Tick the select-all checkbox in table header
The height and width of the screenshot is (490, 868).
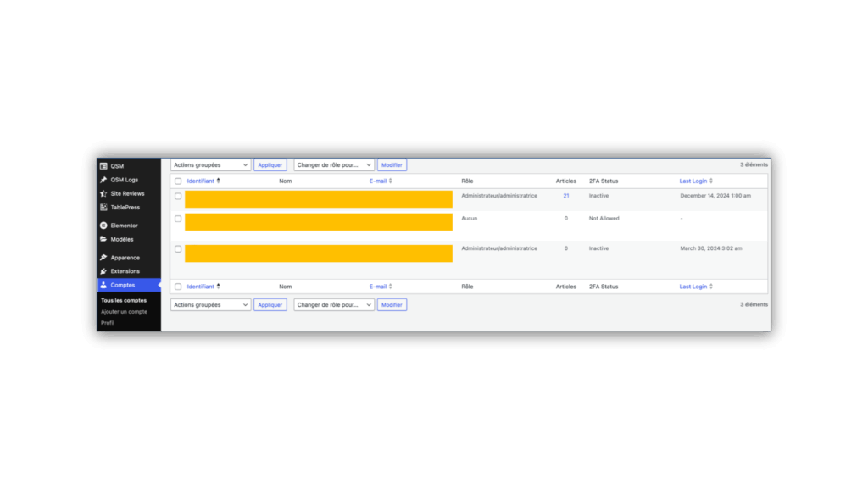[178, 181]
